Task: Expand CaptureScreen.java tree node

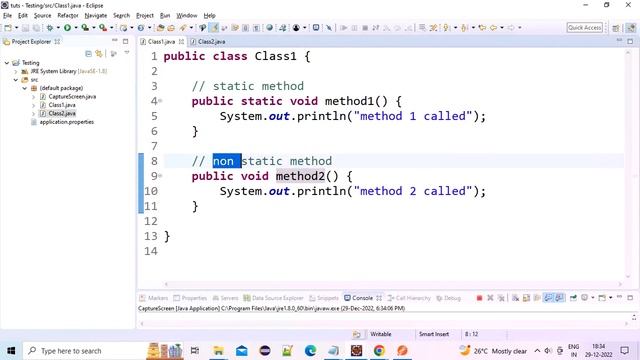Action: tap(33, 97)
